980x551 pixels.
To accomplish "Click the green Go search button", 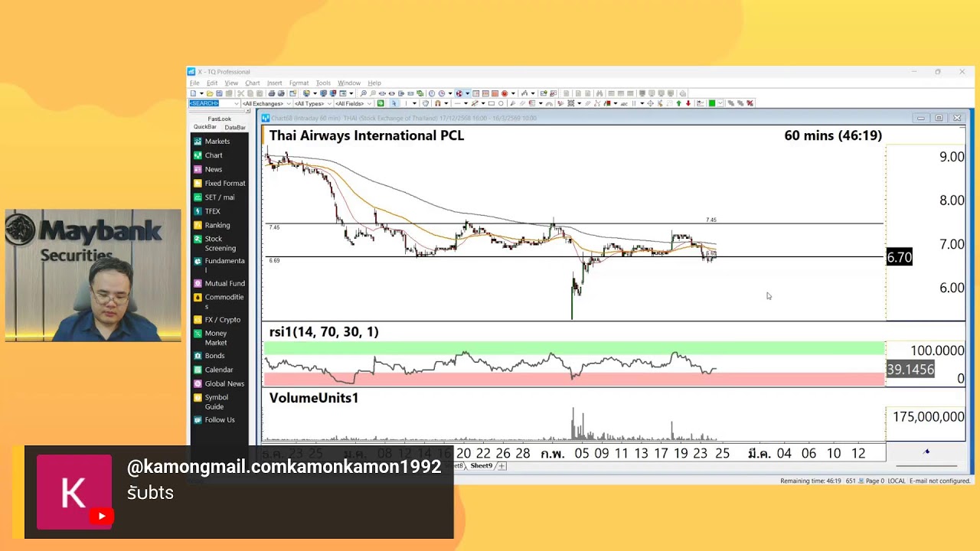I will [x=381, y=103].
